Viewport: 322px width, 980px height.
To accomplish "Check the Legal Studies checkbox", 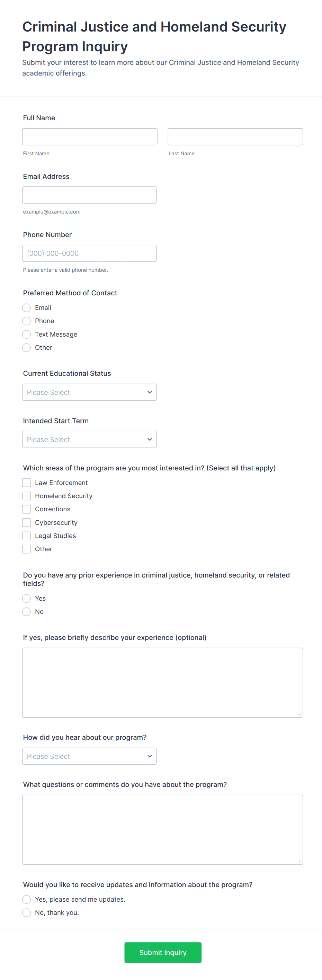I will [x=27, y=536].
